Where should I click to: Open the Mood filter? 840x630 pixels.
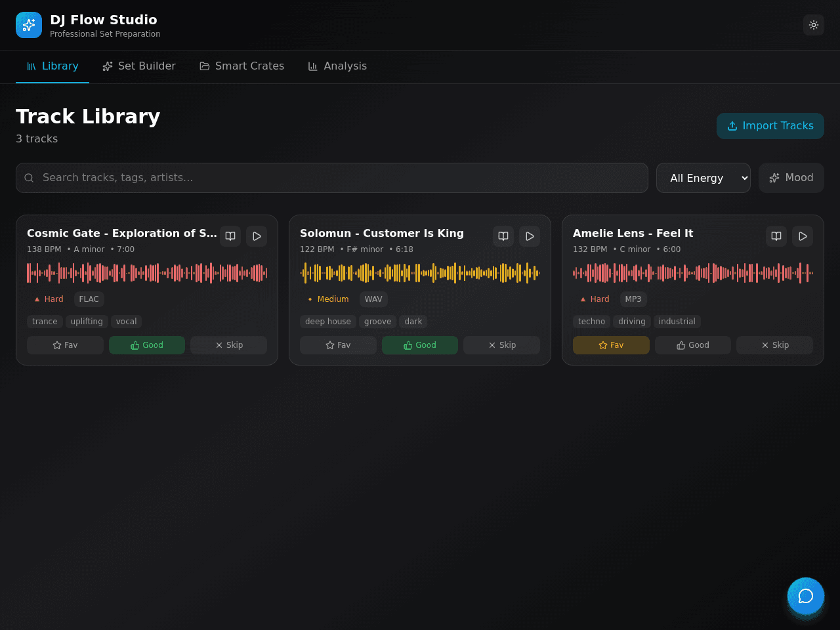pyautogui.click(x=791, y=178)
